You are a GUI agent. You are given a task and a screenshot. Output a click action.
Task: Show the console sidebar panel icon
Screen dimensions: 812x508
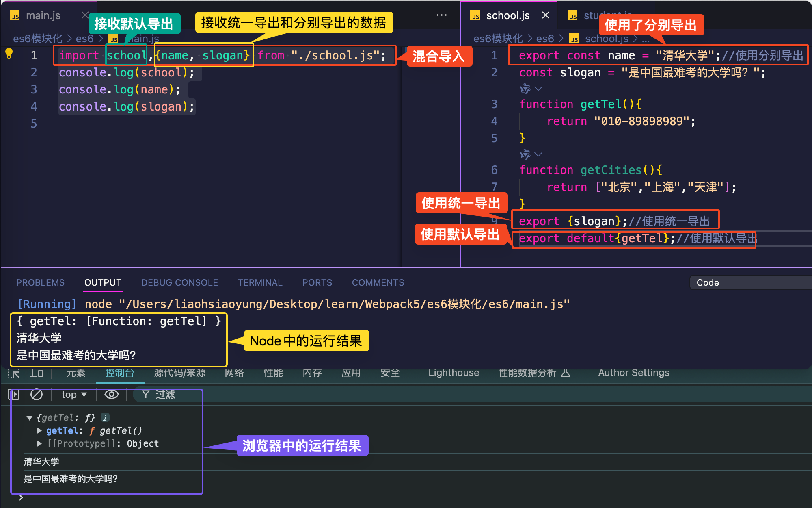(14, 395)
